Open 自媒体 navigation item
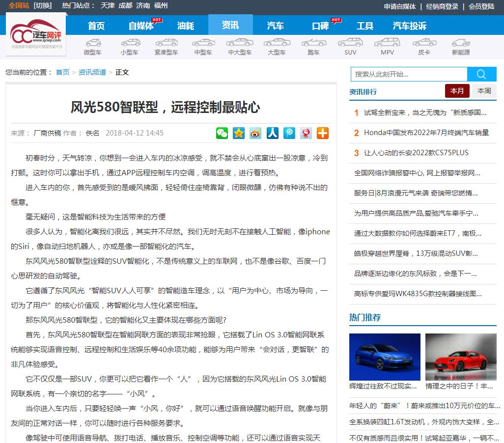504x443 pixels. (141, 26)
